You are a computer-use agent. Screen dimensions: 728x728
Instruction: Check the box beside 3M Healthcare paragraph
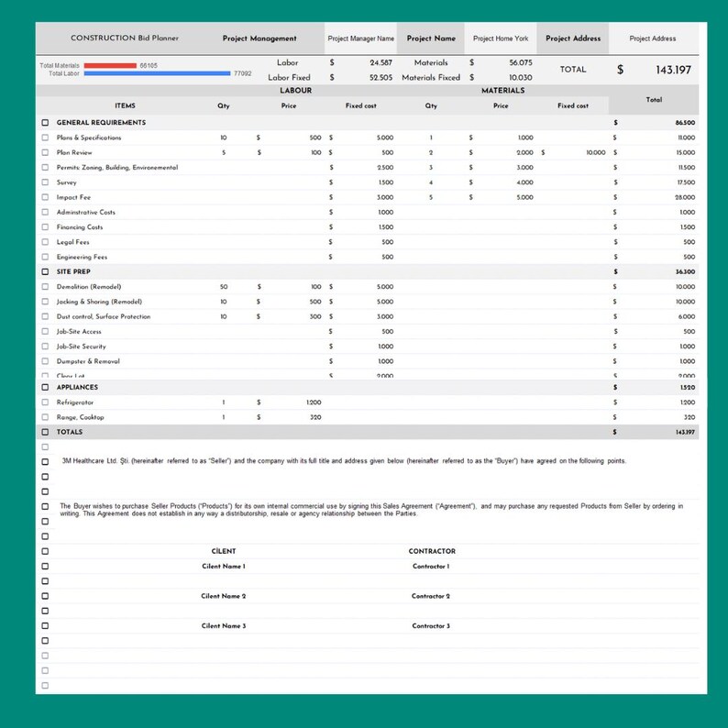45,461
